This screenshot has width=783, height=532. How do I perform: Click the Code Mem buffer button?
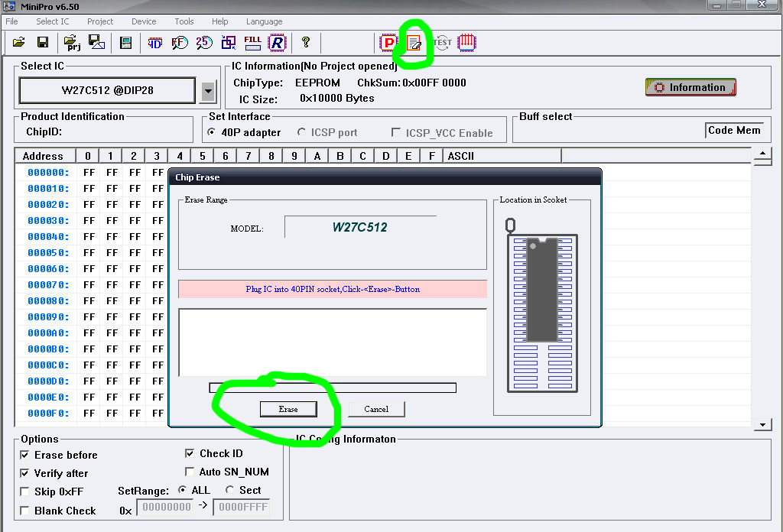point(734,130)
